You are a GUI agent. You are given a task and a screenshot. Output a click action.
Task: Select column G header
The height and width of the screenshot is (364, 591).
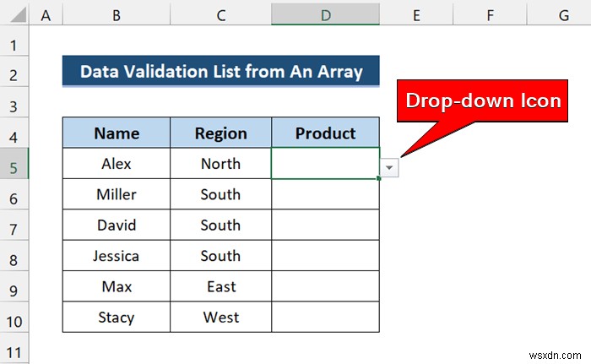[x=559, y=15]
